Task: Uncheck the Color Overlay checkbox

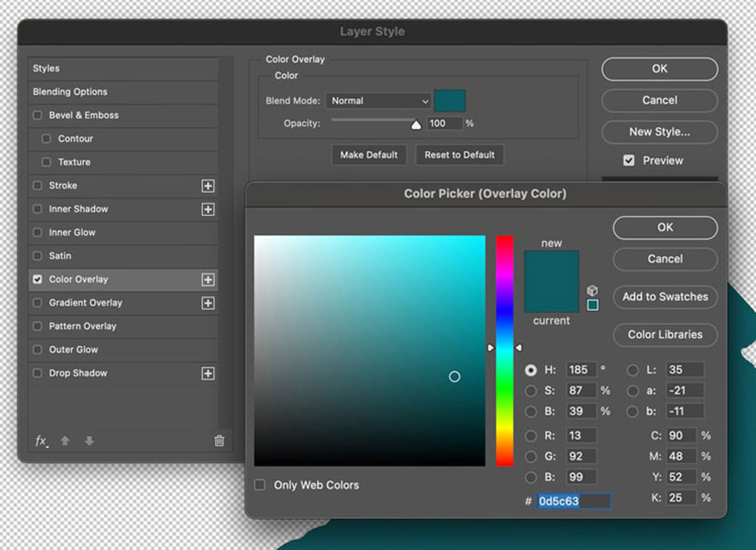Action: pyautogui.click(x=37, y=280)
